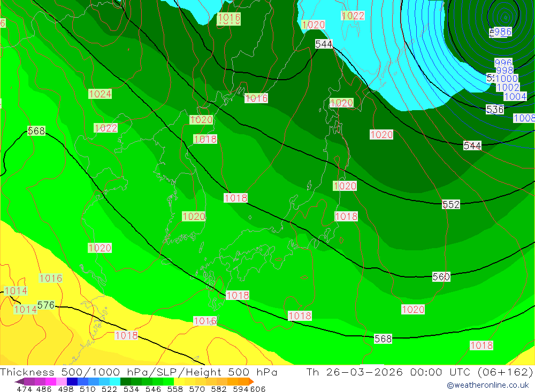This screenshot has height=392, width=535.
Task: Click the '536' height contour label
Action: click(495, 109)
